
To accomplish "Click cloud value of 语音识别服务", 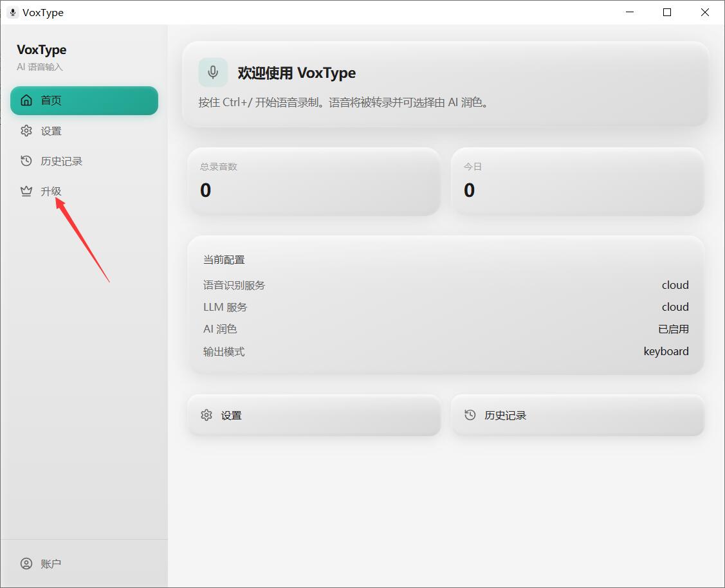I will pos(675,285).
